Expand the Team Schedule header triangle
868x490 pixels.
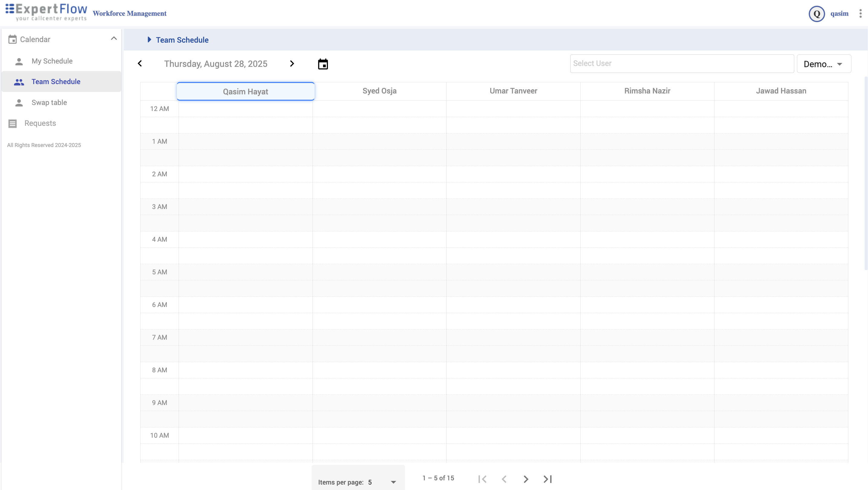149,40
